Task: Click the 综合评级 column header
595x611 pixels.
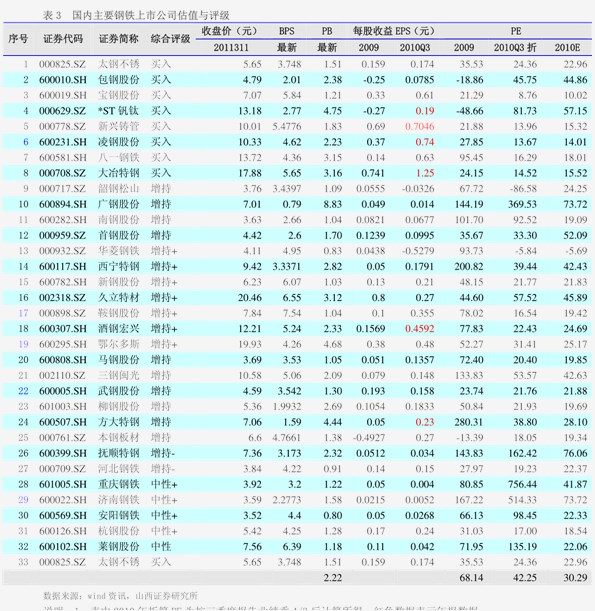Action: coord(170,39)
